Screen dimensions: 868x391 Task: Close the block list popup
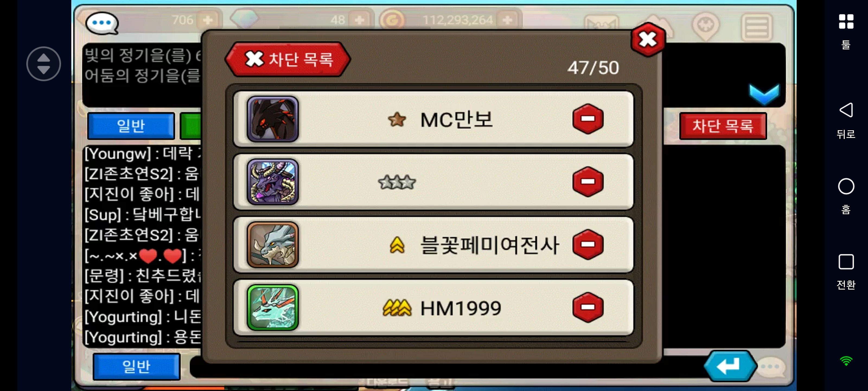647,39
